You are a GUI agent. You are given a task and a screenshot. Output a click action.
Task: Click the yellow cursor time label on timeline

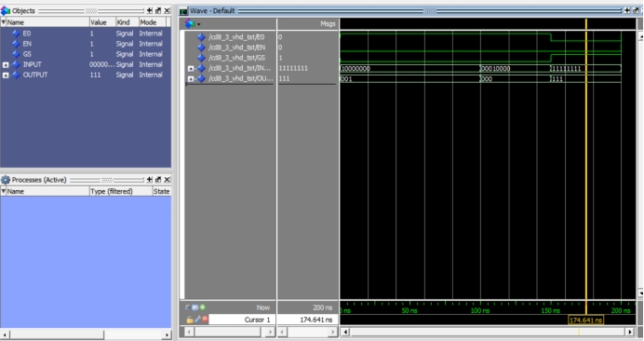[x=585, y=320]
